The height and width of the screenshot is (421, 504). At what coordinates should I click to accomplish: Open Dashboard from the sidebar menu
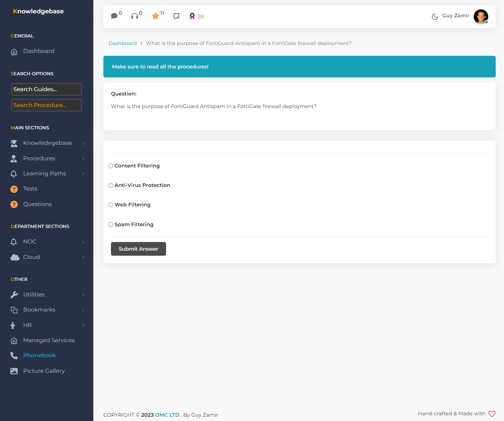(39, 51)
